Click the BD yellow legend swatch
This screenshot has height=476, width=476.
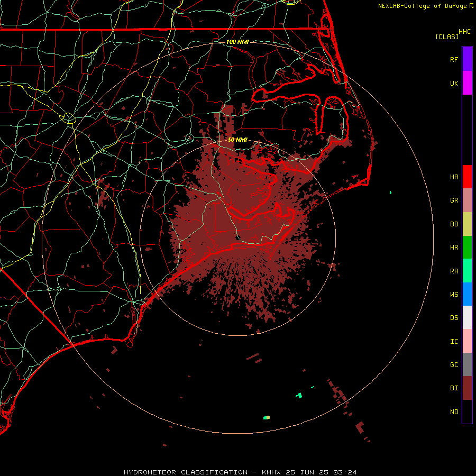coord(467,224)
